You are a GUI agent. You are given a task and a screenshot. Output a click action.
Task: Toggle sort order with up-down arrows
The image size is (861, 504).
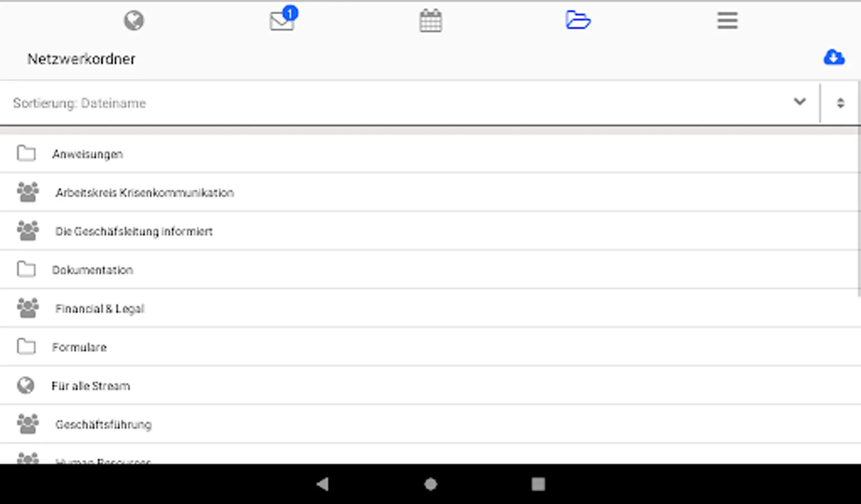point(840,103)
